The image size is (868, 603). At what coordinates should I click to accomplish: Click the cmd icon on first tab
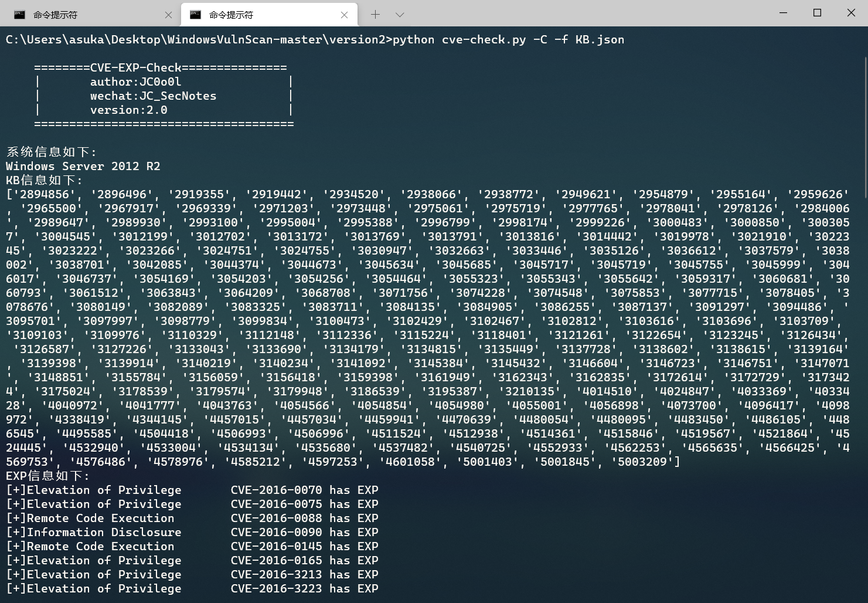pos(19,15)
